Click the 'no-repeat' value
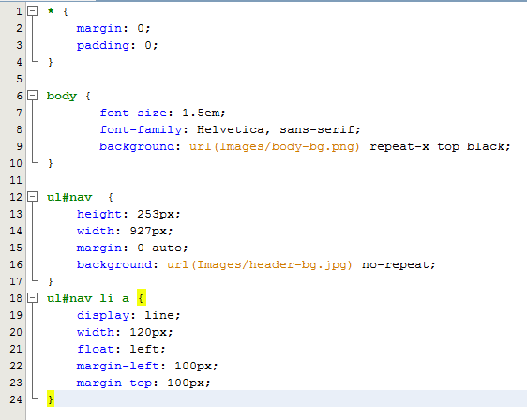This screenshot has height=420, width=527. (396, 264)
